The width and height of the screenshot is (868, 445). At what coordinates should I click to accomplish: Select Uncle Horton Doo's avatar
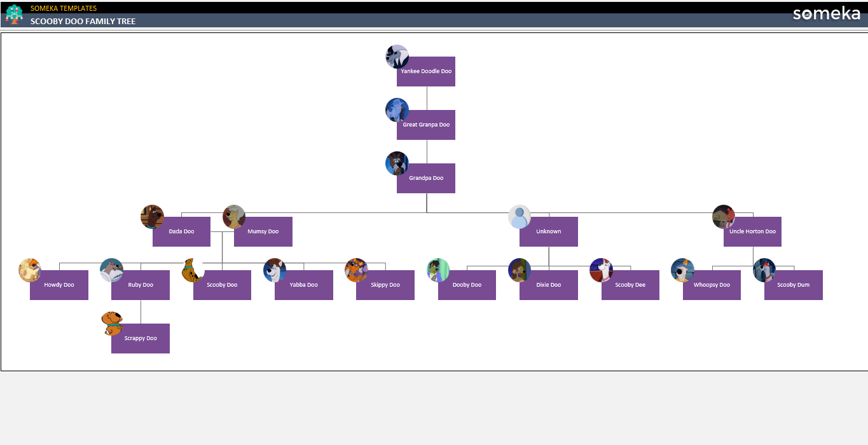point(724,217)
